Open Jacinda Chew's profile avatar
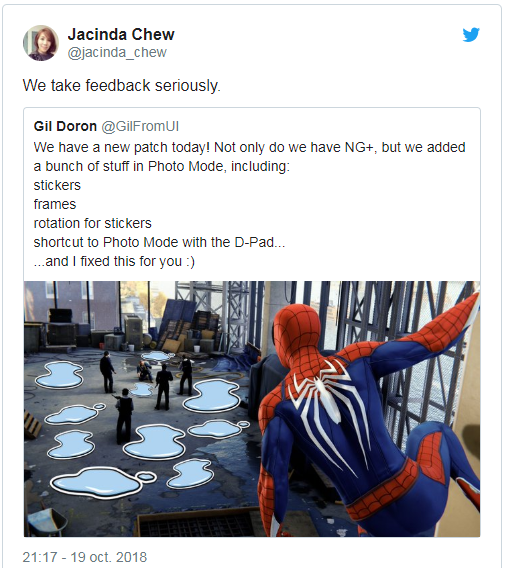This screenshot has width=505, height=568. coord(41,43)
